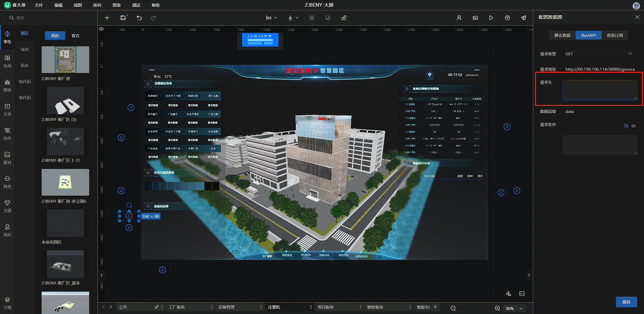Screen dimensions: 644x314
Task: Open the 请求类型 GET dropdown
Action: [x=600, y=54]
